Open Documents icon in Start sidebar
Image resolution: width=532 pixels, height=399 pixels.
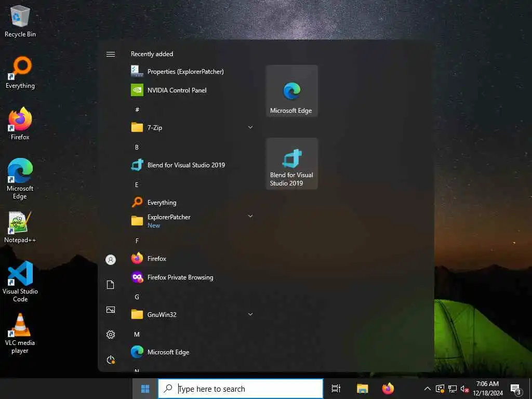click(111, 285)
